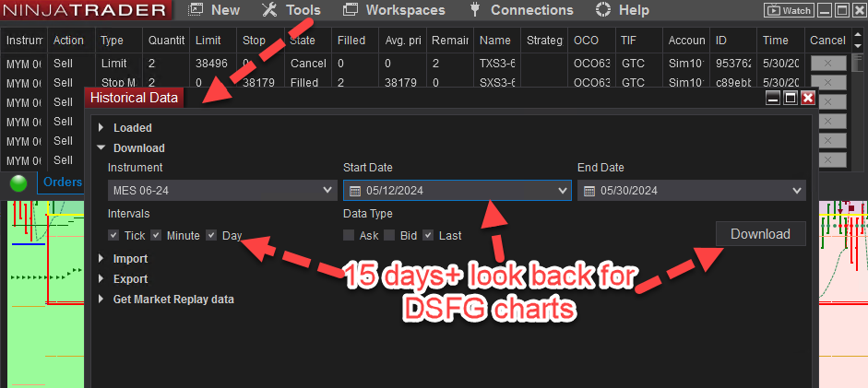Switch to the Orders tab

click(x=63, y=182)
